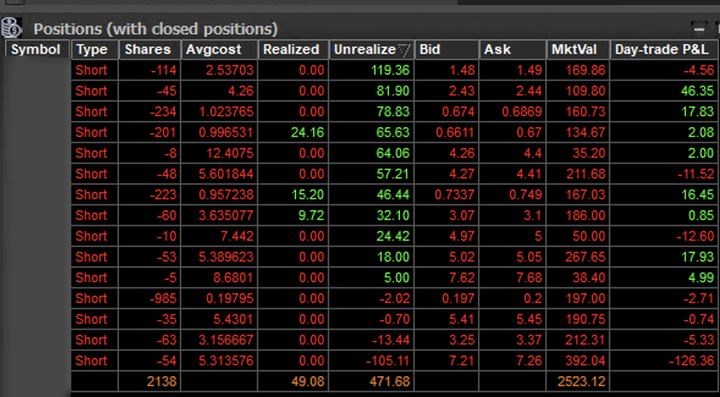
Task: Click the market value 169.86
Action: 578,70
